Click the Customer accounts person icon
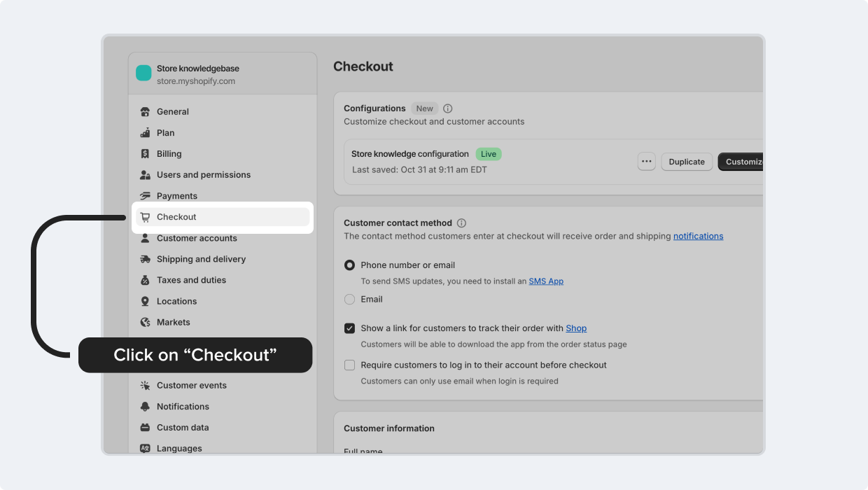This screenshot has width=868, height=490. pyautogui.click(x=145, y=238)
